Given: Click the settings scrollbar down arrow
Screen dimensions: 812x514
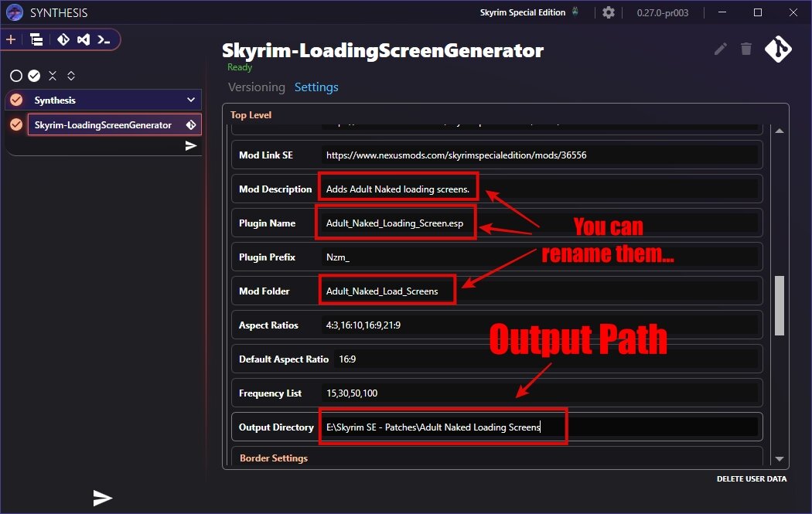Looking at the screenshot, I should 779,459.
